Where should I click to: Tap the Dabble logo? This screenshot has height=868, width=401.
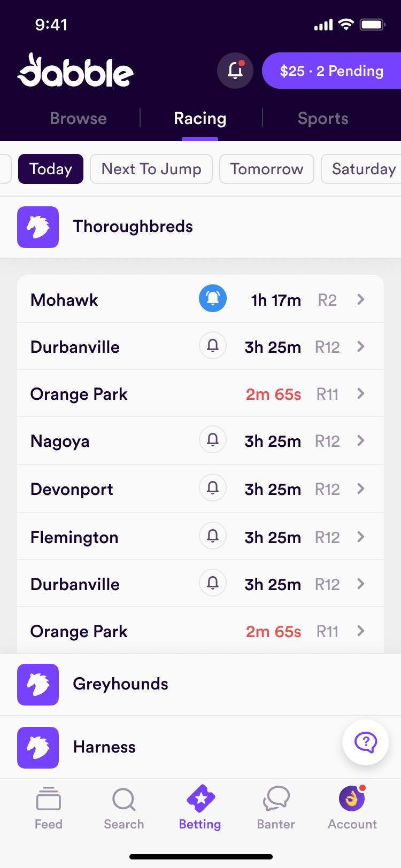coord(75,71)
